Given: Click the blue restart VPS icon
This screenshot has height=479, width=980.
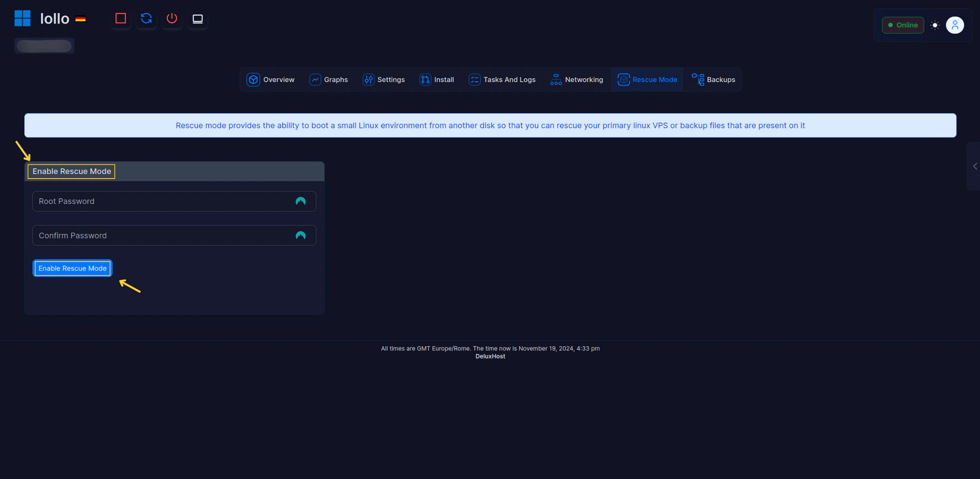Looking at the screenshot, I should [x=146, y=19].
